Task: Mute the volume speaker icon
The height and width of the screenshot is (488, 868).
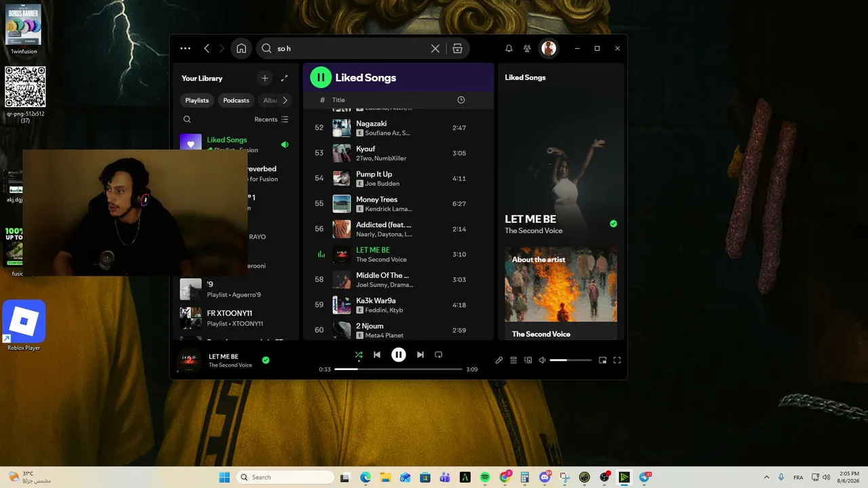Action: point(542,361)
